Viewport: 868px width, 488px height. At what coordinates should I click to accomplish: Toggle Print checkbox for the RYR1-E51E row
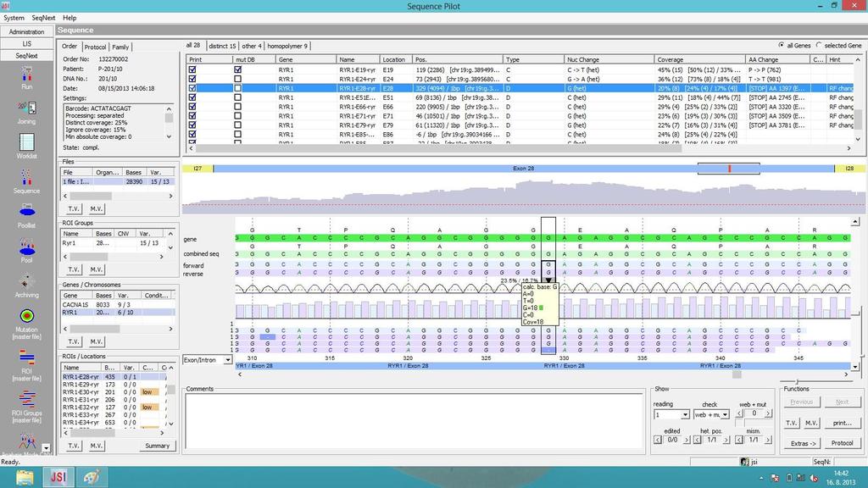(192, 97)
